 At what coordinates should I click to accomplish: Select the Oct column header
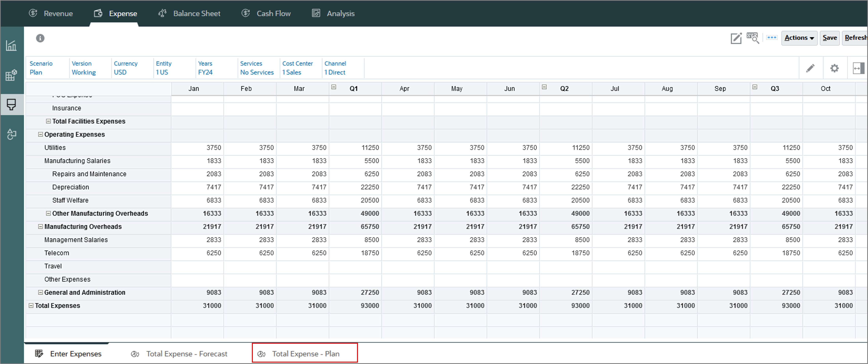pos(829,89)
